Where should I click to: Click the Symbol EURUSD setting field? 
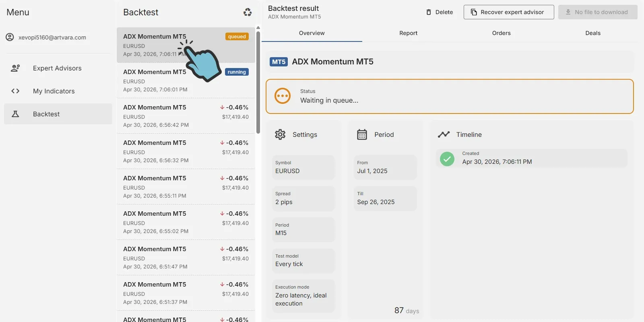[303, 167]
